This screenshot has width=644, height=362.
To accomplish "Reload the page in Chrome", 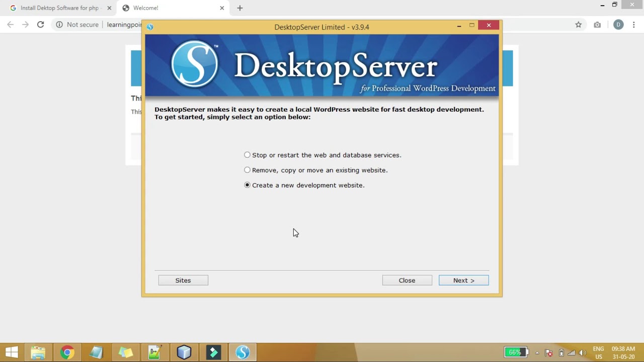I will (41, 24).
